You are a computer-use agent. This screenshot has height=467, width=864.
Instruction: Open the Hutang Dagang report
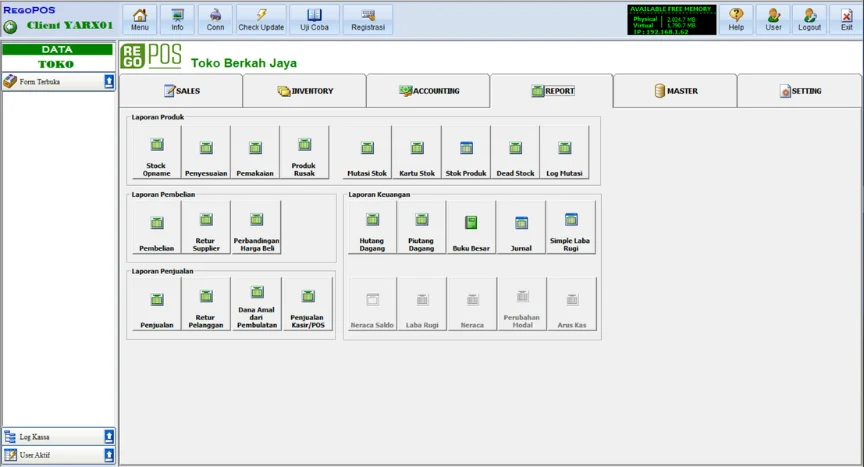pos(372,227)
